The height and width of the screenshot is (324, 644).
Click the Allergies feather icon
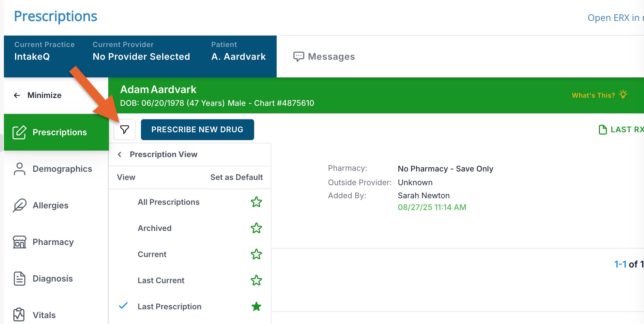(20, 205)
